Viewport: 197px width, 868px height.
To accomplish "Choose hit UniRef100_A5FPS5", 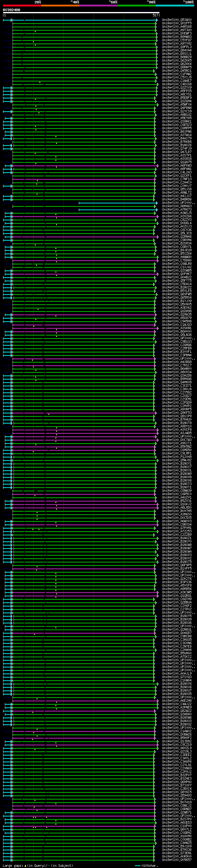I will (177, 91).
